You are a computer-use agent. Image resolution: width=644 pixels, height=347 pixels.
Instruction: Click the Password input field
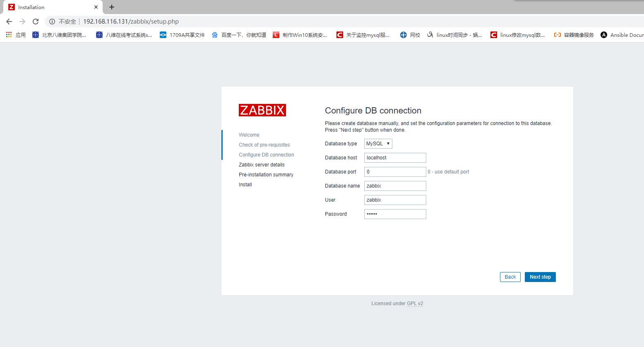tap(395, 214)
